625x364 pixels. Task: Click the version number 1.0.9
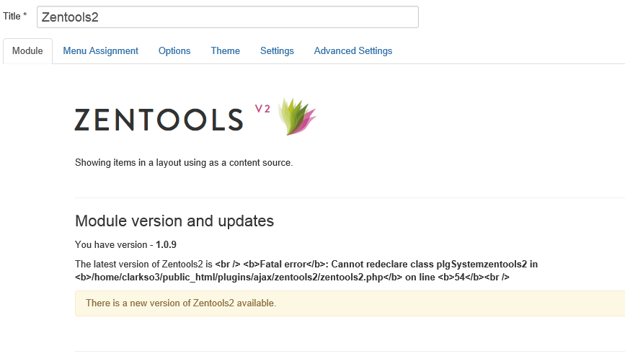tap(166, 245)
